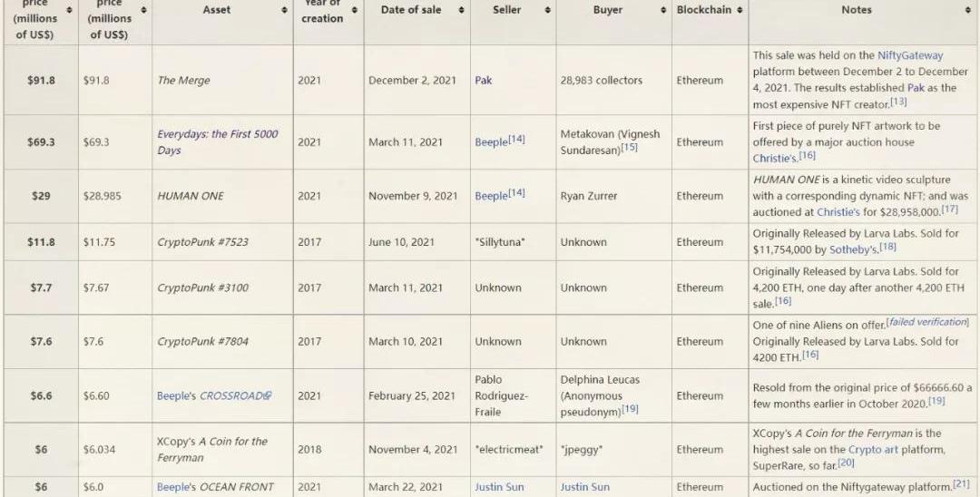Select Pablo Rodriguez-Fraile seller cell
This screenshot has width=980, height=497.
513,395
